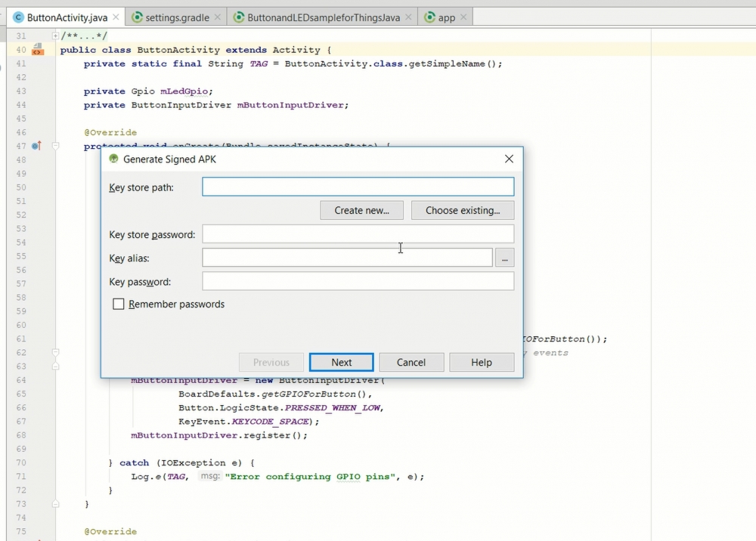Click the Gradle icon on the settings.gradle tab

[x=137, y=17]
